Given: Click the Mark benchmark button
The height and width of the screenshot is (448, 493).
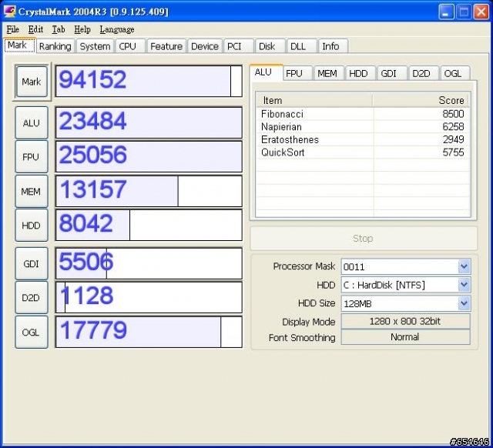Looking at the screenshot, I should click(32, 82).
